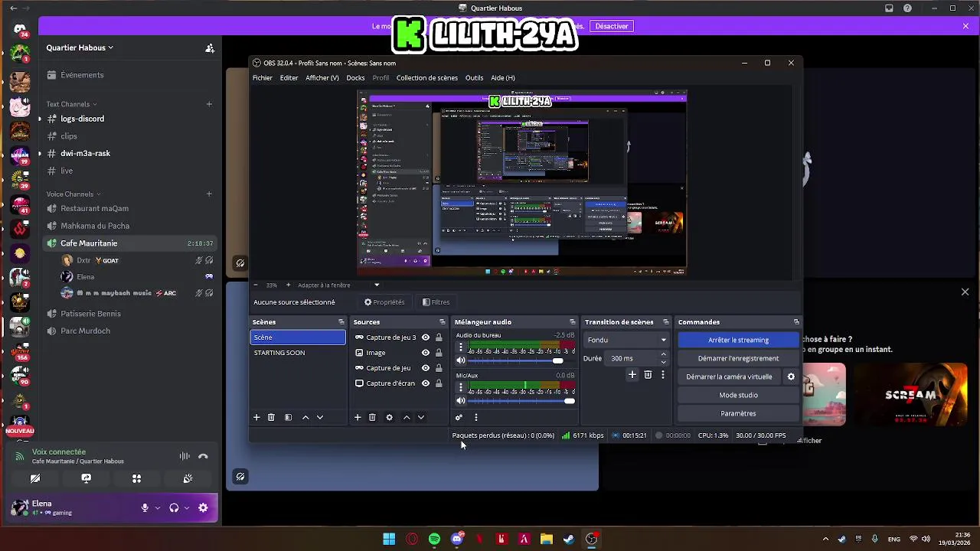Open advanced audio properties in Mélangeur audio
This screenshot has height=551, width=980.
click(x=459, y=417)
